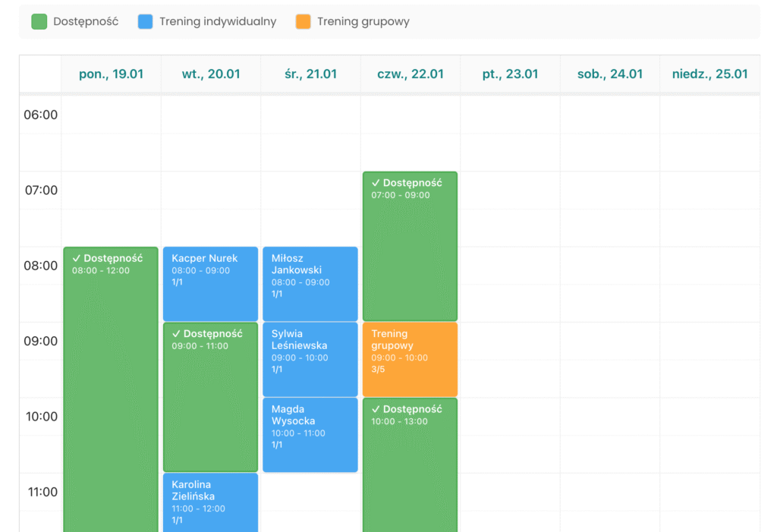This screenshot has width=777, height=532.
Task: Select the sob., 24.01 day header
Action: tap(610, 74)
